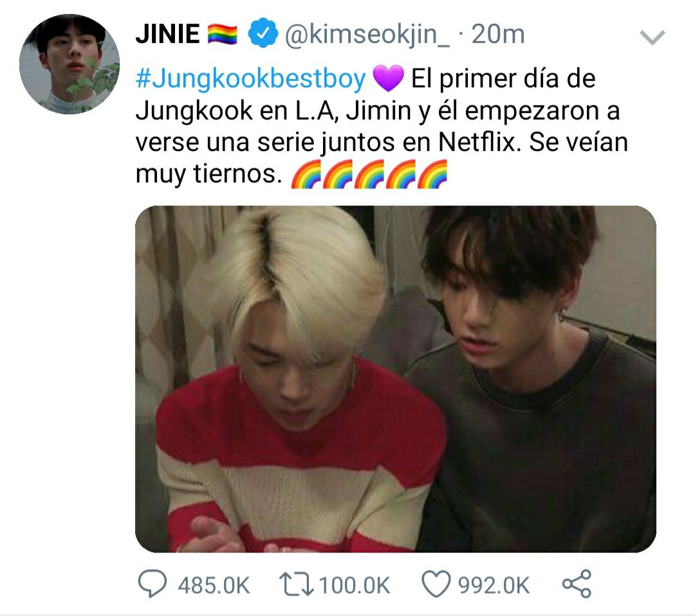Screen dimensions: 695x616
Task: Click the row of rainbow emojis
Action: click(369, 174)
